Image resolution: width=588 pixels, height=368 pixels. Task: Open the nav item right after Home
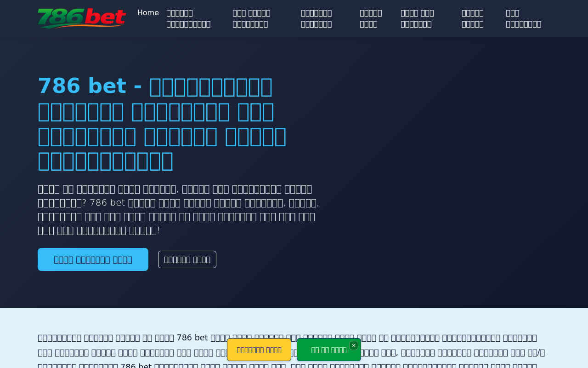click(x=188, y=18)
